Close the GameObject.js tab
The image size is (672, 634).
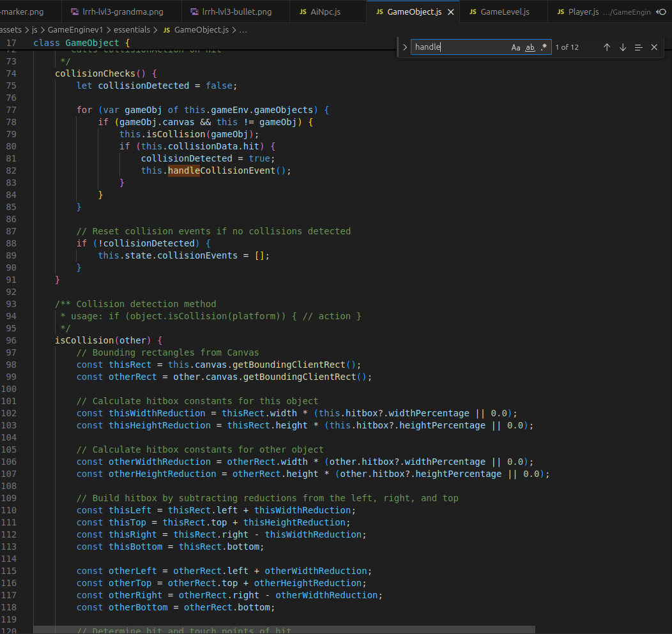click(x=451, y=12)
